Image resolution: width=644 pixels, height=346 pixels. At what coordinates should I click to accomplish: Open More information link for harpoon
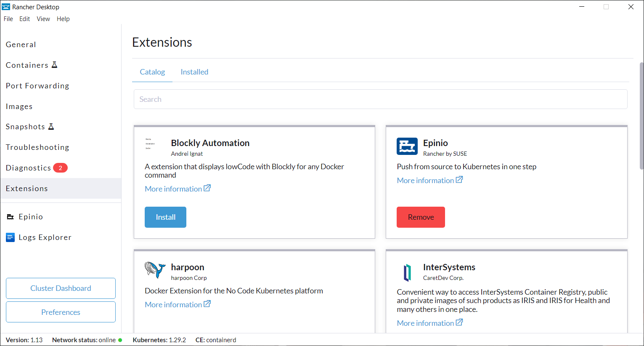pyautogui.click(x=178, y=305)
